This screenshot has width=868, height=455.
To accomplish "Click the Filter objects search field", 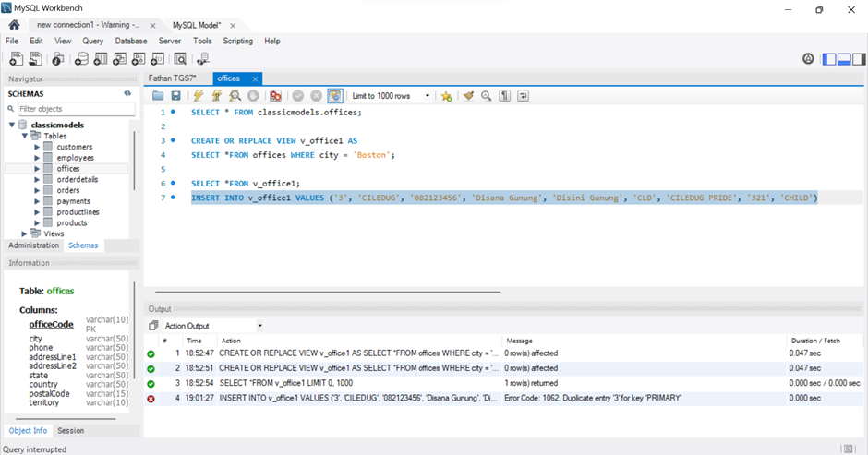I will click(76, 109).
